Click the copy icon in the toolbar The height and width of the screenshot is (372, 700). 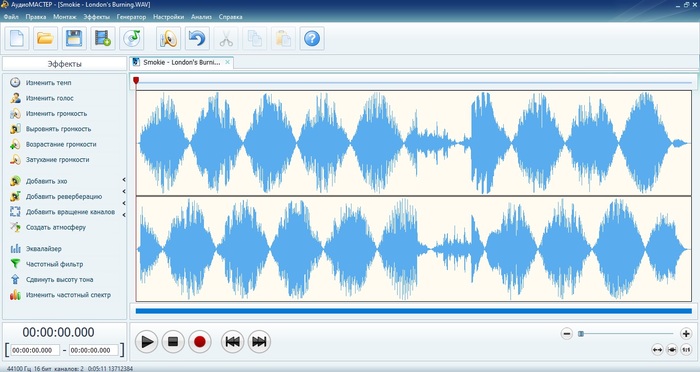[254, 38]
